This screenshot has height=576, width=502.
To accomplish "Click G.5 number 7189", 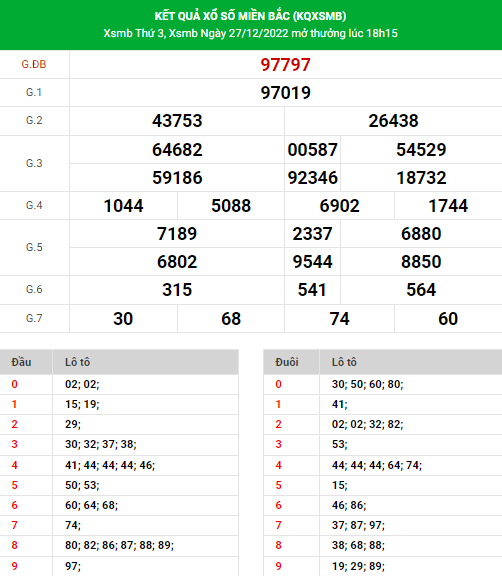I will [177, 234].
